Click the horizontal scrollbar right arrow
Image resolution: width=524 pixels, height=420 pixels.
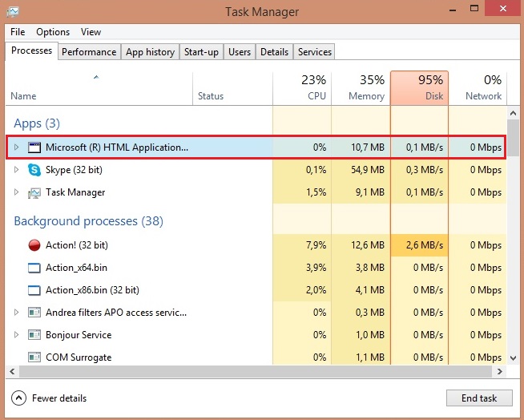500,371
